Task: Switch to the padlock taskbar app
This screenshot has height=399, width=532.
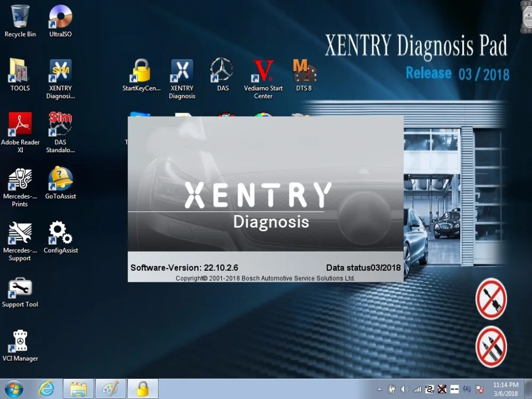Action: pos(143,389)
